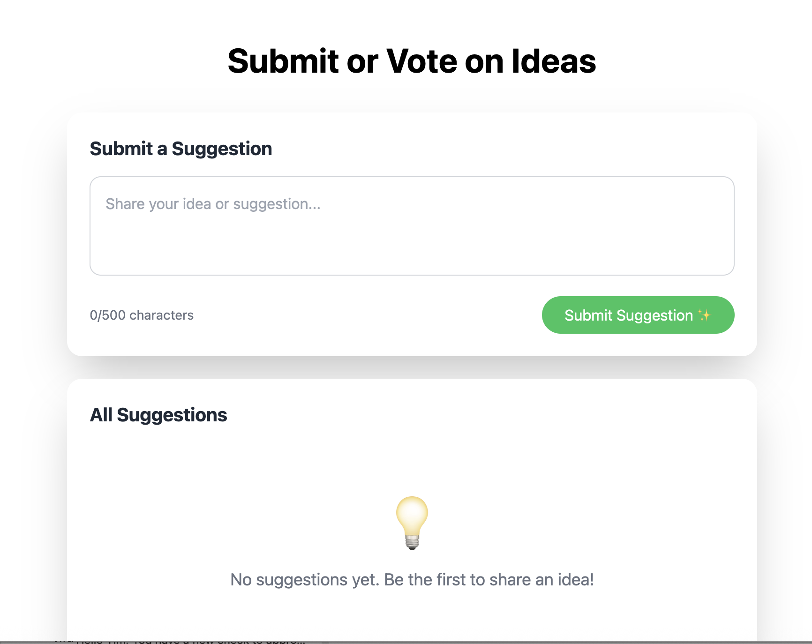Click the 'Submit a Suggestion' heading

[x=181, y=149]
